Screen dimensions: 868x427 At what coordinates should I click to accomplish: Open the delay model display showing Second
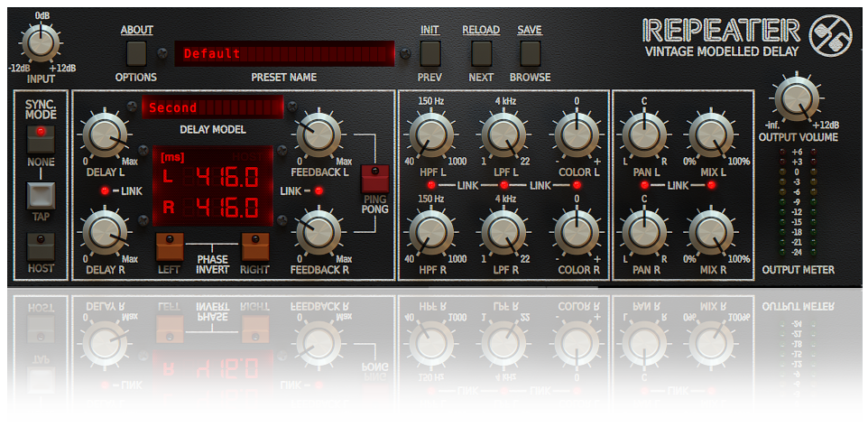coord(213,107)
